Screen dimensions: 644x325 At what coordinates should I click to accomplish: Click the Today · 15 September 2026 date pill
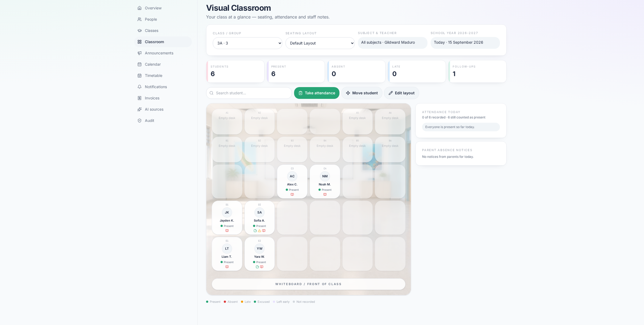[x=465, y=43]
